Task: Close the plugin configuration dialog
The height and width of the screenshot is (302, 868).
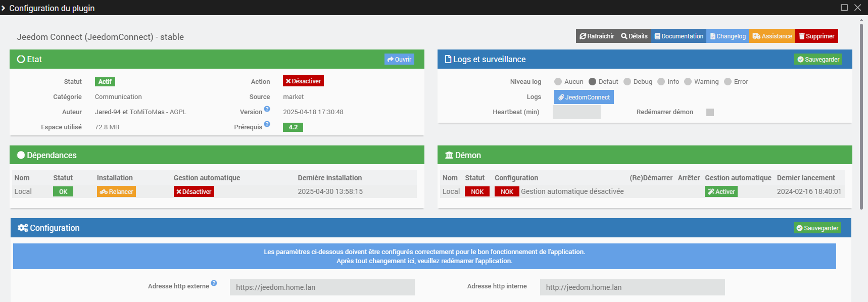Action: 858,8
